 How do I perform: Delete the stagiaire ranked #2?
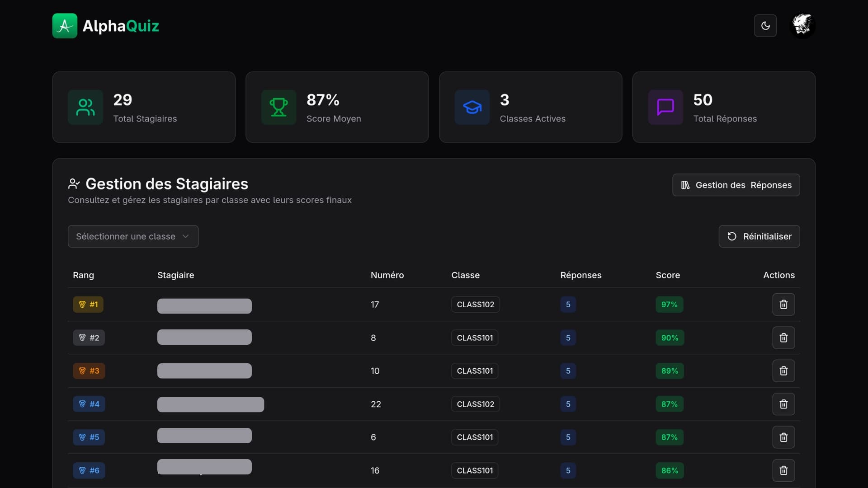pos(783,338)
